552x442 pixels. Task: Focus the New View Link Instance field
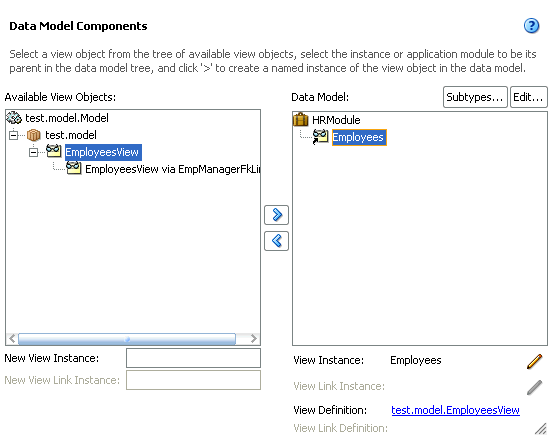click(x=193, y=380)
